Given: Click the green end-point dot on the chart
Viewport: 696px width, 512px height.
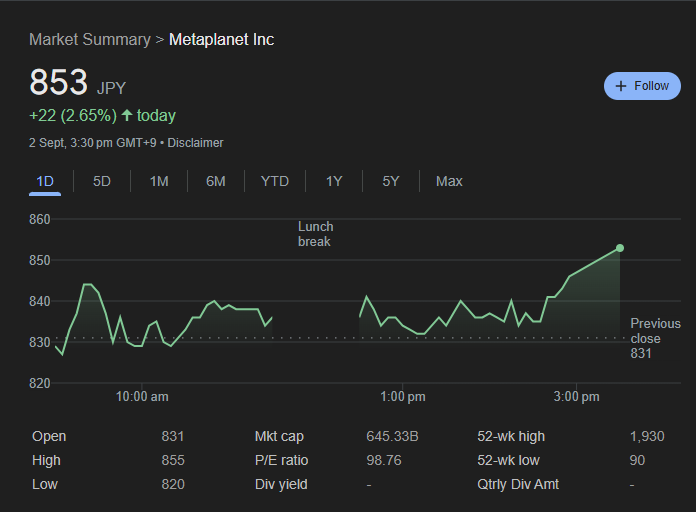Looking at the screenshot, I should (x=620, y=248).
